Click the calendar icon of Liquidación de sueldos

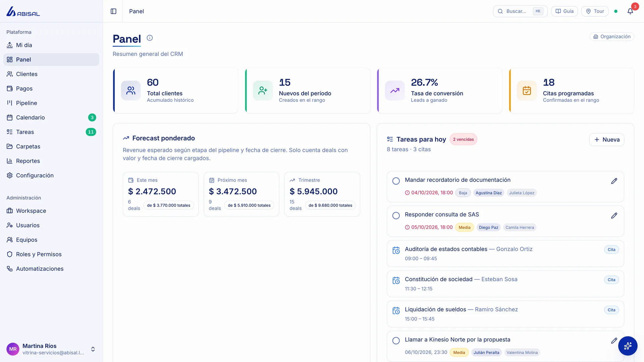(x=396, y=311)
